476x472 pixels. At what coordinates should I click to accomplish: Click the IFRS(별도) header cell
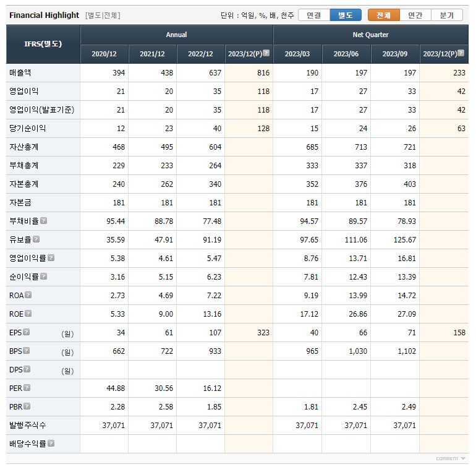(43, 45)
